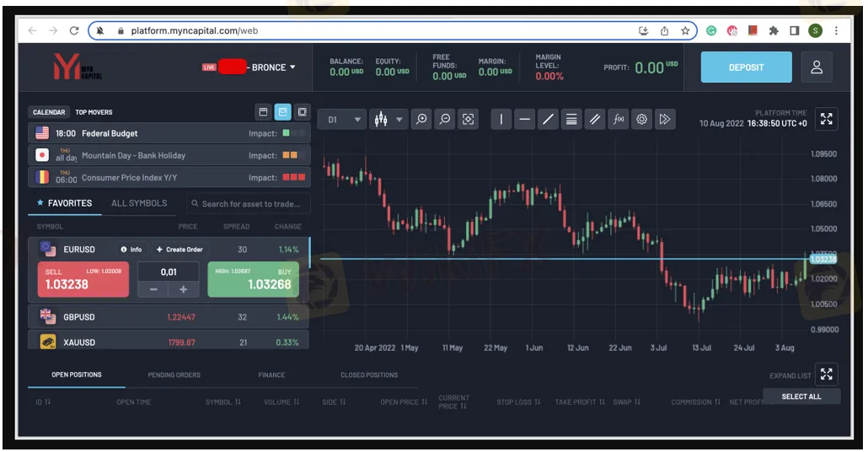868x452 pixels.
Task: Sell EURUSD at 1.03238
Action: [83, 279]
